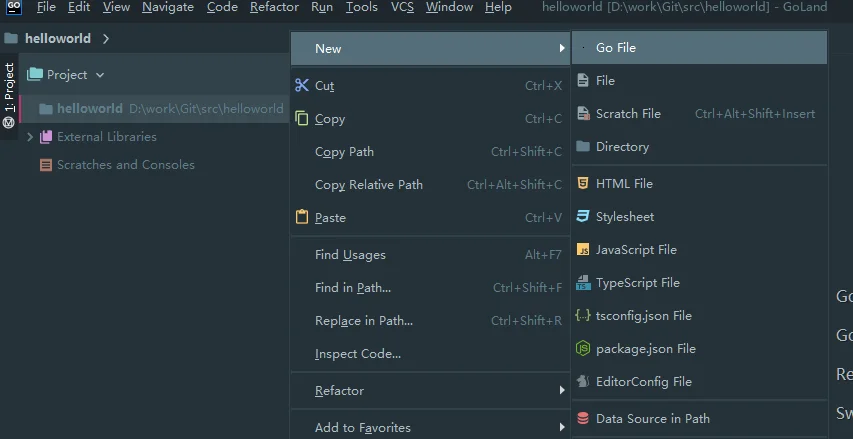Open the Edit menu
The image size is (853, 439).
point(79,7)
